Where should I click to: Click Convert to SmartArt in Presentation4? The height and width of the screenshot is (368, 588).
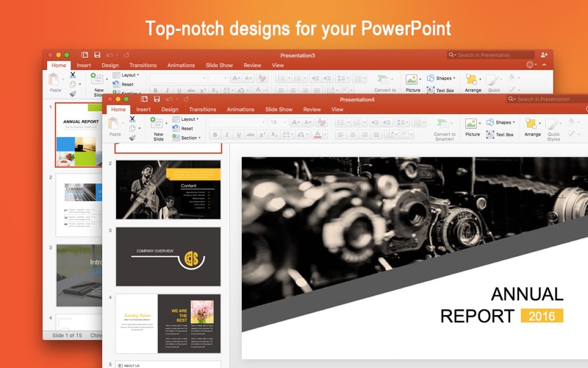point(445,130)
